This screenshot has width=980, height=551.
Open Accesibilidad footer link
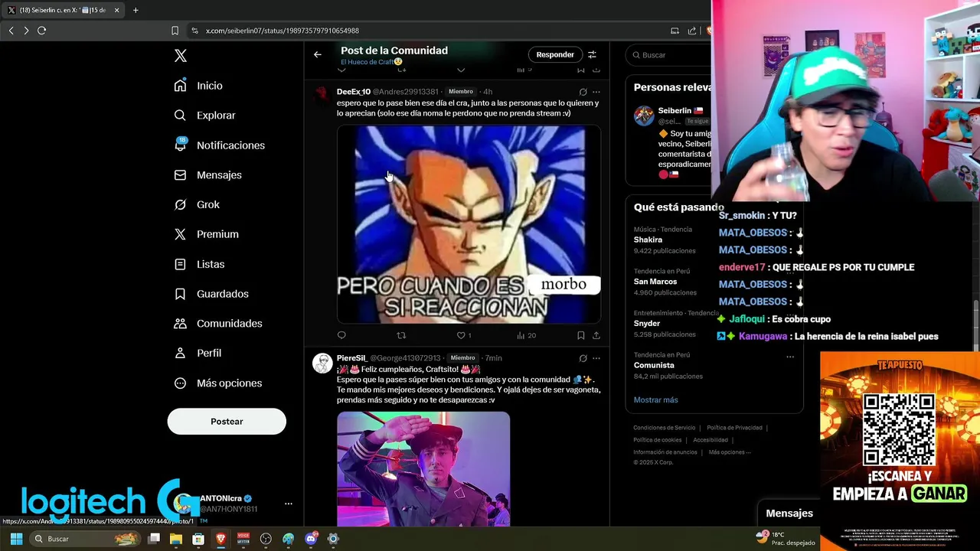[710, 440]
